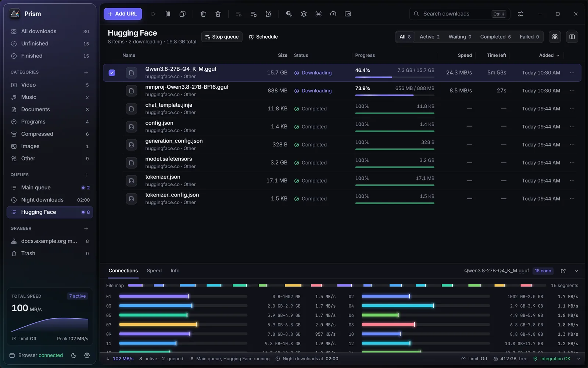The width and height of the screenshot is (588, 368).
Task: Click the pause downloads toolbar icon
Action: tap(168, 14)
